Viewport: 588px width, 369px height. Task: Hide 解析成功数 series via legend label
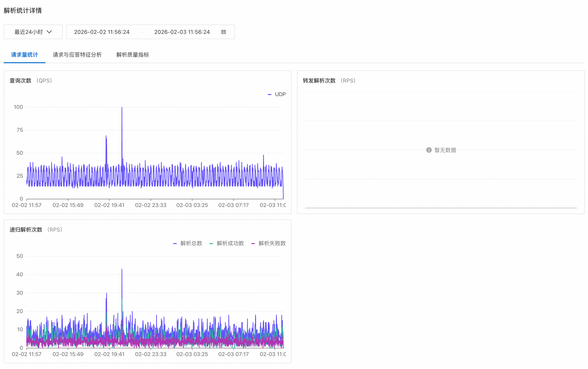coord(230,243)
